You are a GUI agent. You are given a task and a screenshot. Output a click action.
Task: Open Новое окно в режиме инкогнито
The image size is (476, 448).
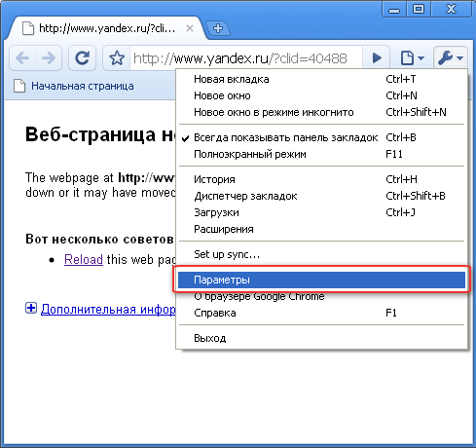coord(321,112)
